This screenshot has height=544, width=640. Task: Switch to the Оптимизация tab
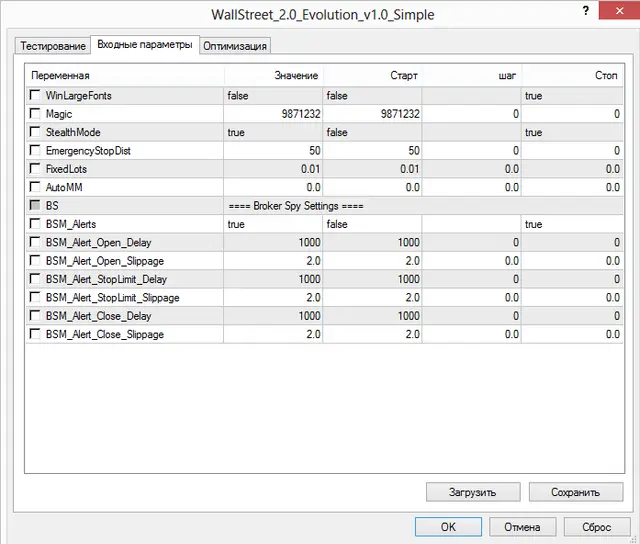[235, 46]
